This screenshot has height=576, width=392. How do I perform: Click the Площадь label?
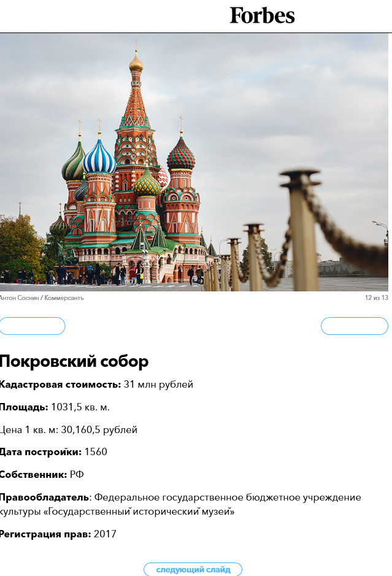click(24, 407)
